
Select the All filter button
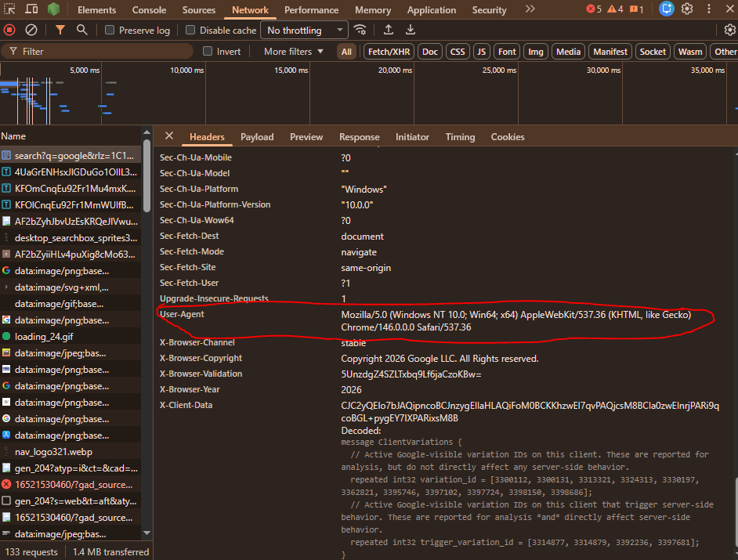(346, 52)
